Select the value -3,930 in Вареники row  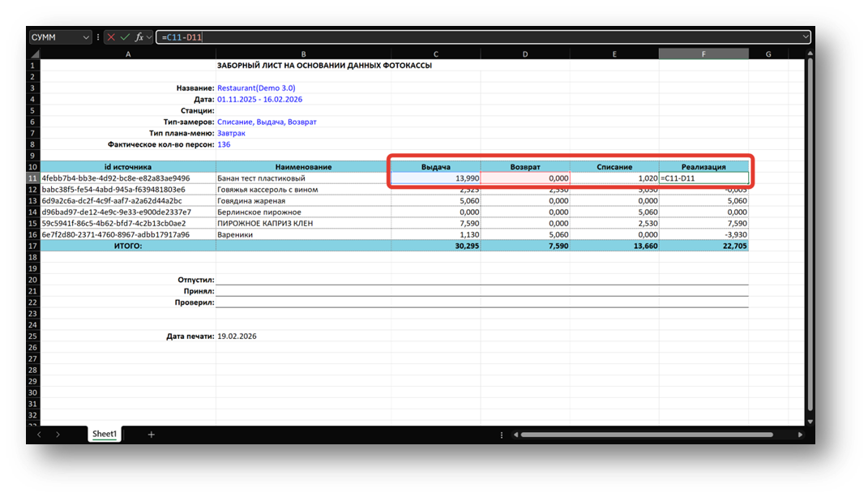coord(703,235)
